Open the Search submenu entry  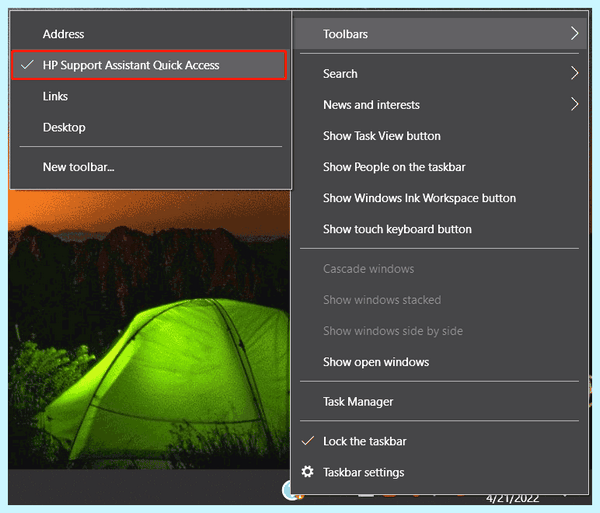(x=440, y=73)
